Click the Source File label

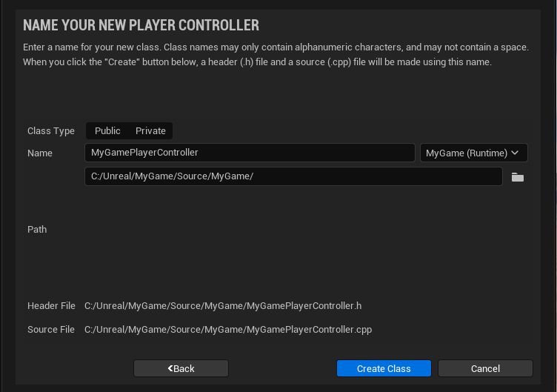(x=51, y=329)
